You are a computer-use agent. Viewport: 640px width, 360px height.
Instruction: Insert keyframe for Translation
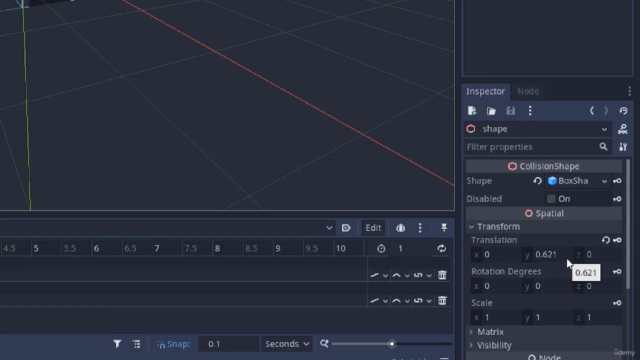(x=617, y=240)
